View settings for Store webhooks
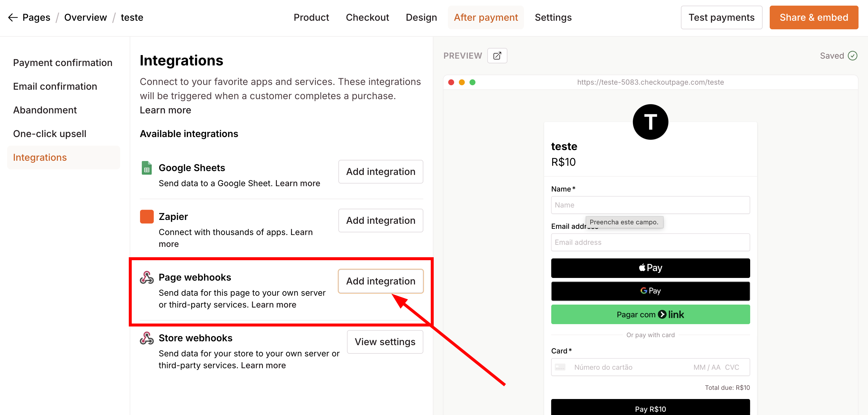This screenshot has height=415, width=868. click(x=385, y=342)
